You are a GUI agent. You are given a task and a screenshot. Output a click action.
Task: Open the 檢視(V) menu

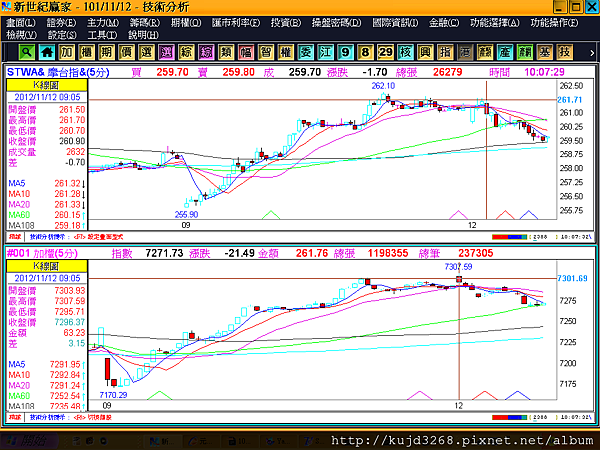[x=21, y=35]
